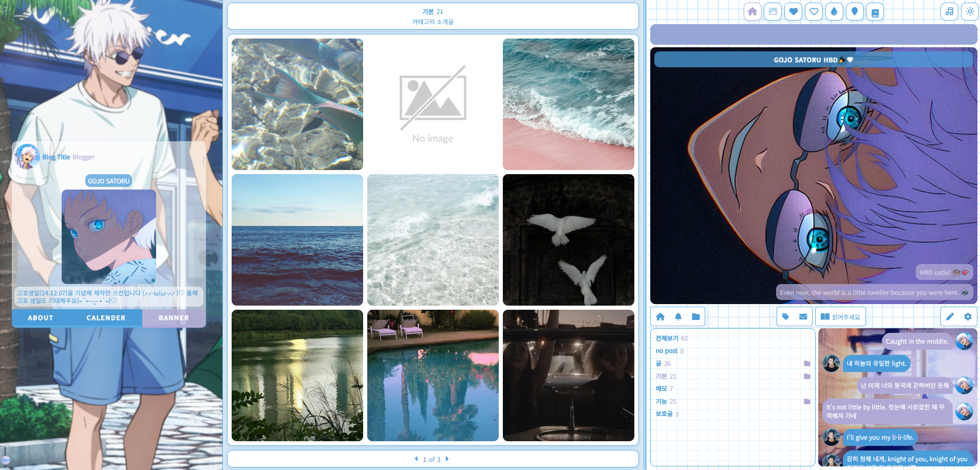Click the Blog Title link

point(56,157)
